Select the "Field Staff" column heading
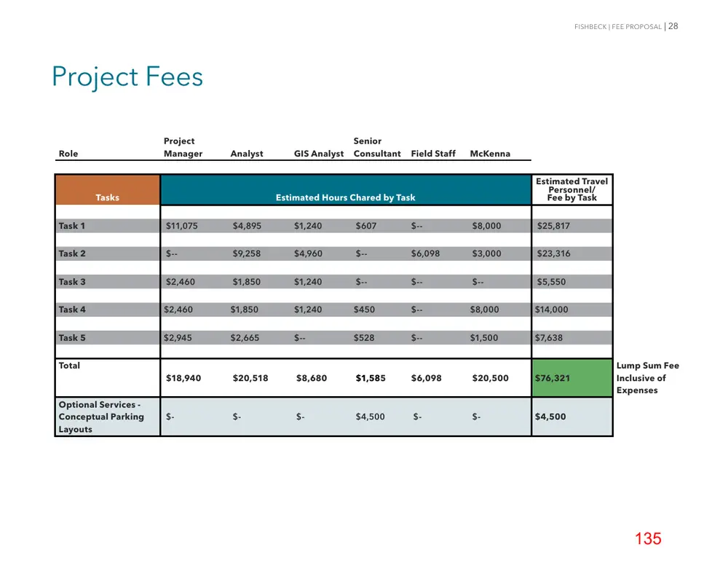Screen dimensions: 728x563 [x=433, y=154]
